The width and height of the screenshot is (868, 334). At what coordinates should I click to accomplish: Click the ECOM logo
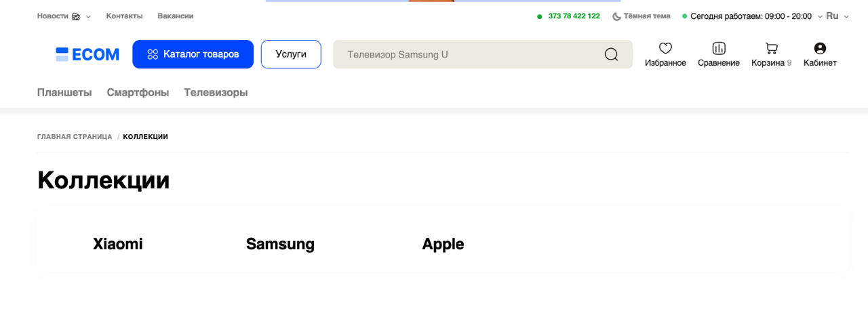pos(87,54)
